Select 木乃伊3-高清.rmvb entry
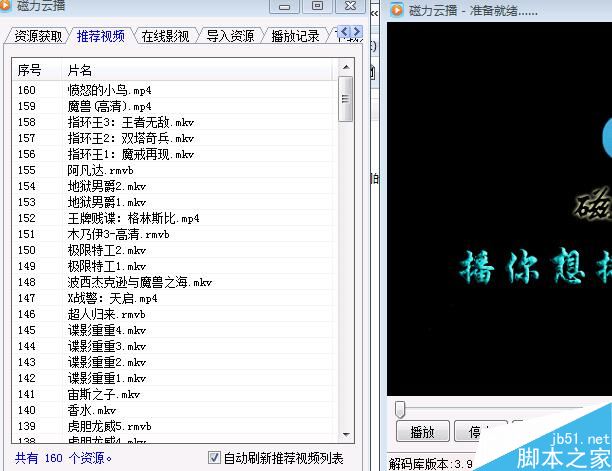Screen dimensions: 612x471 (x=174, y=234)
